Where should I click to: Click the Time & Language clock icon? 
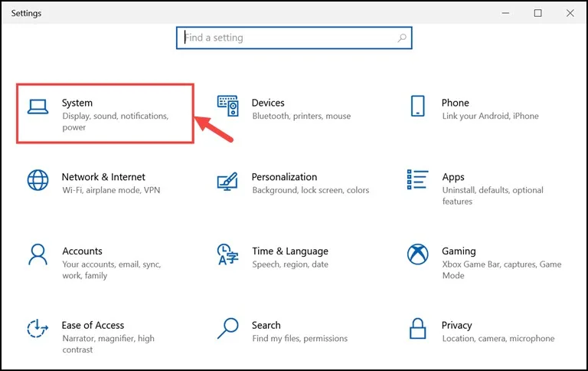[x=227, y=254]
